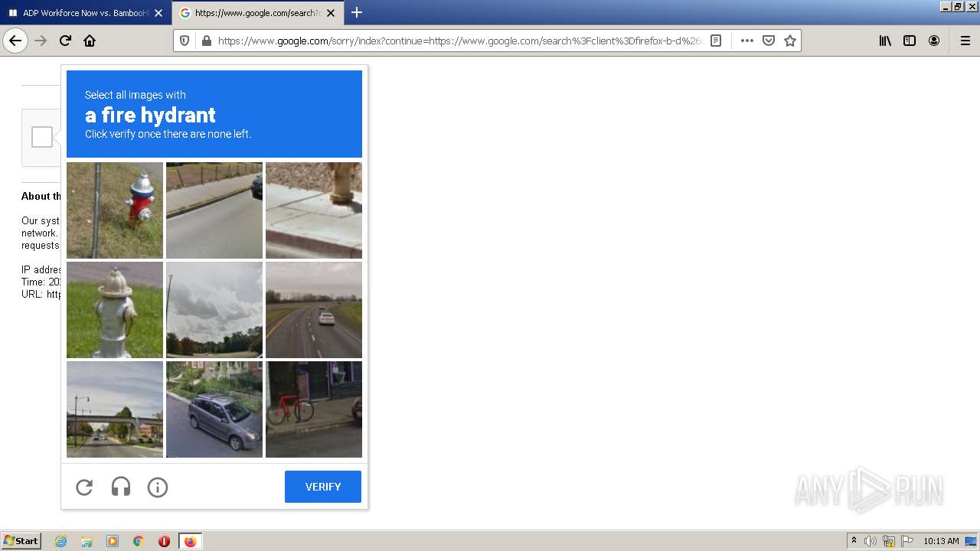The height and width of the screenshot is (551, 980).
Task: Open page actions three-dot menu
Action: click(747, 41)
